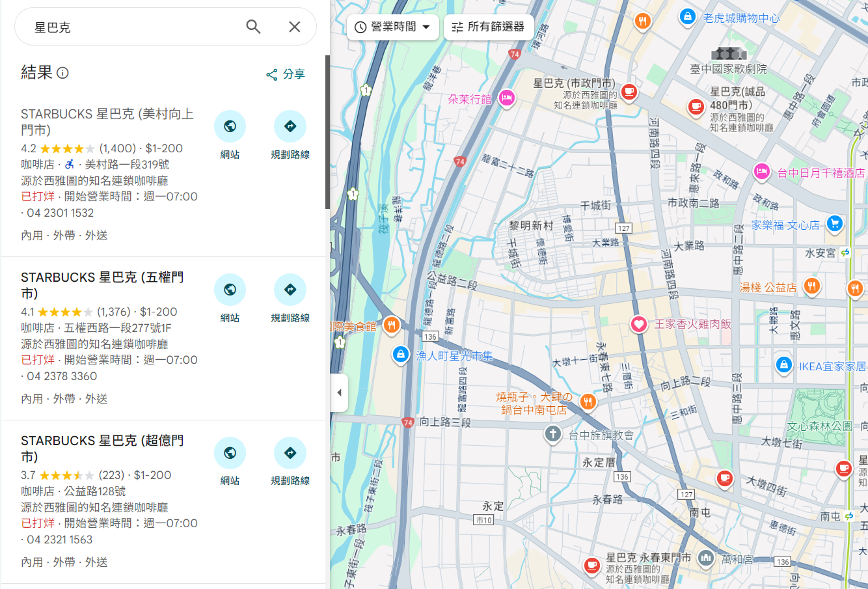Click the 文心森林公園 park label

pos(819,426)
